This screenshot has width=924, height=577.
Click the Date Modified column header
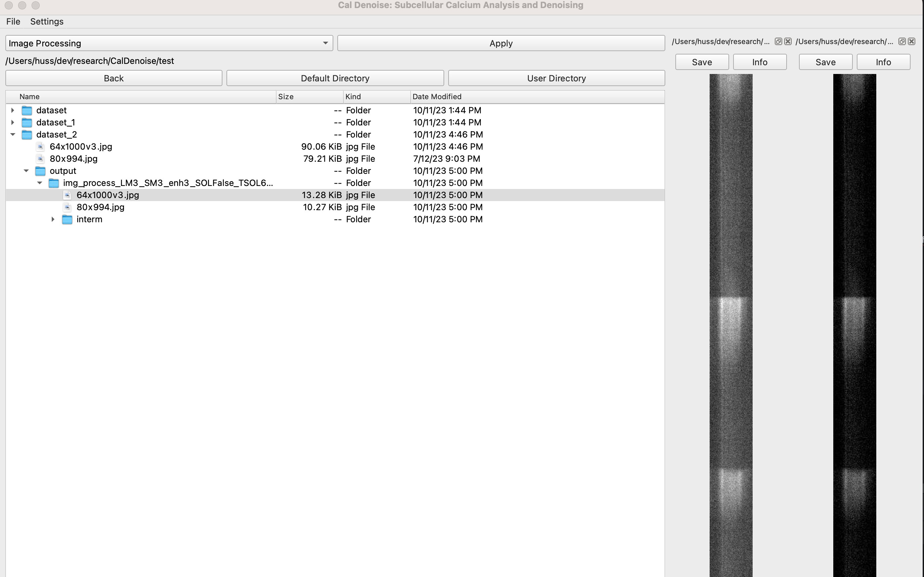437,97
